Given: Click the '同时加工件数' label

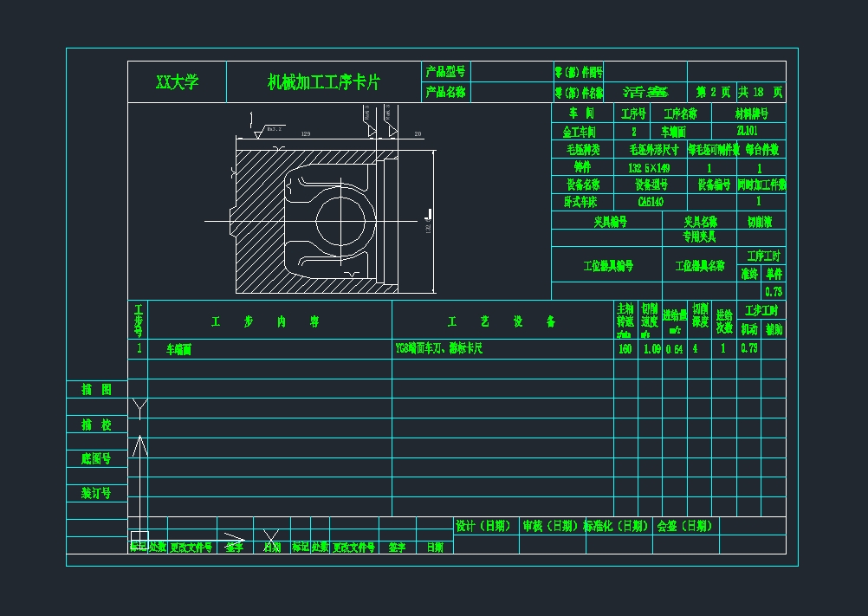Looking at the screenshot, I should (761, 185).
